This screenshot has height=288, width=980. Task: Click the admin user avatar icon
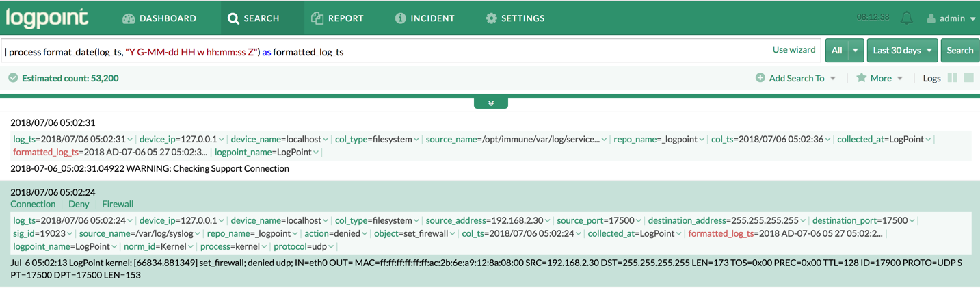[x=931, y=18]
